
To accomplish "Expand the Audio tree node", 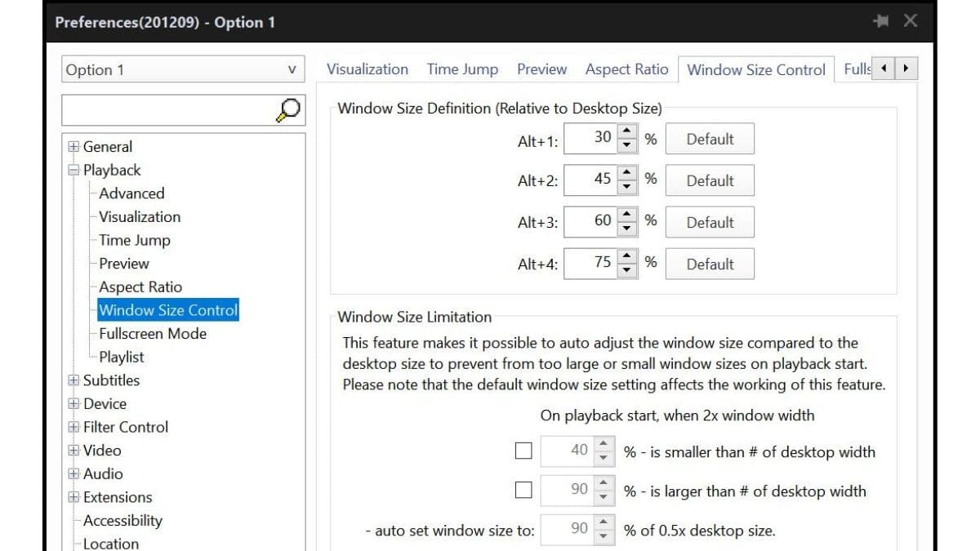I will (73, 473).
